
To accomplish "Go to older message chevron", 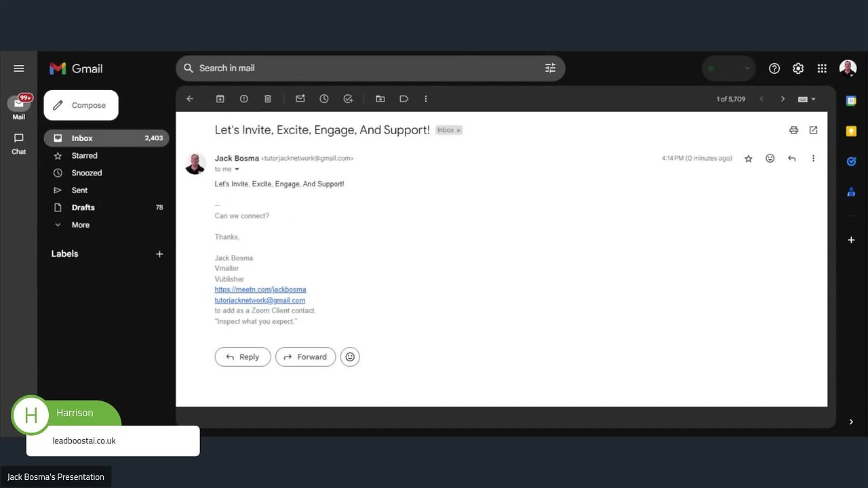I will (x=783, y=99).
